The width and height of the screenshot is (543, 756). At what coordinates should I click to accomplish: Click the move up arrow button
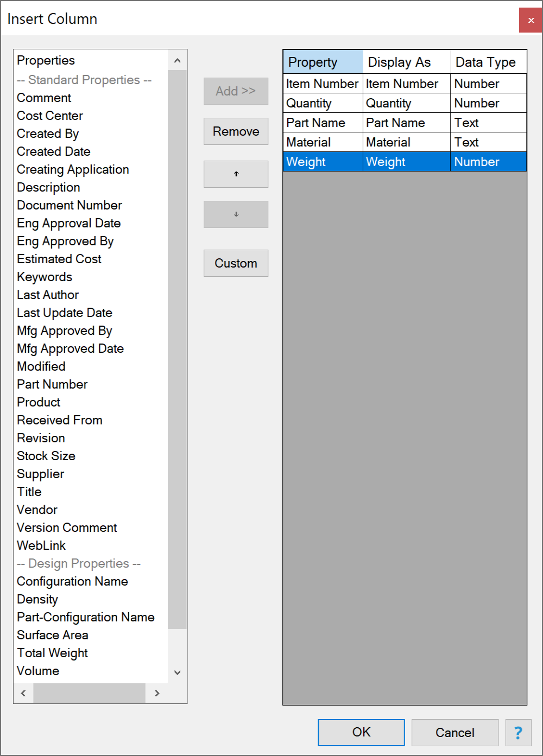(236, 174)
